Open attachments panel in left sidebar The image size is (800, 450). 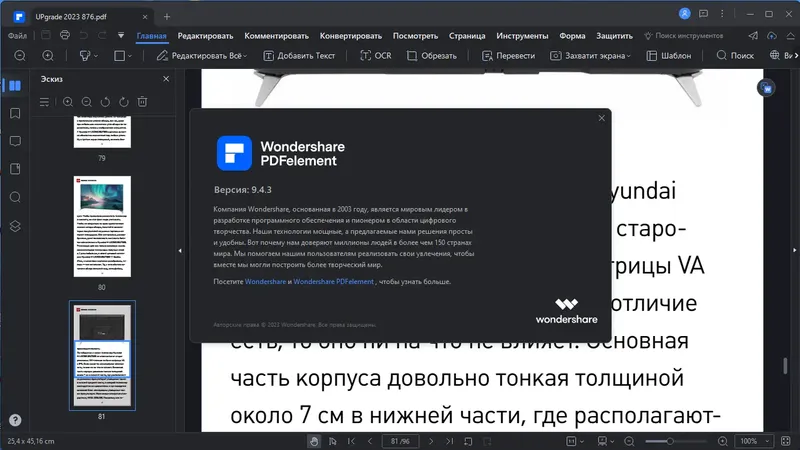[x=15, y=169]
